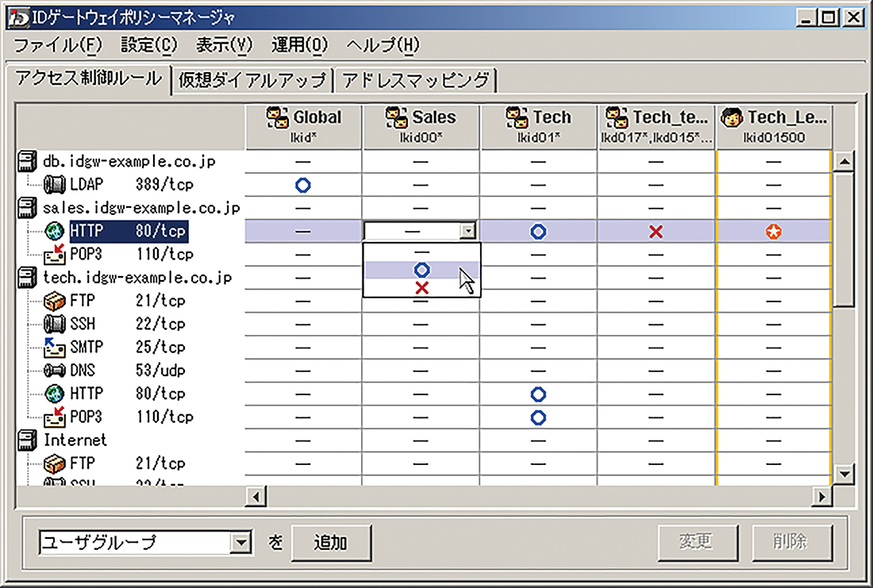
Task: Click the DNS 53/udp service icon
Action: (54, 371)
